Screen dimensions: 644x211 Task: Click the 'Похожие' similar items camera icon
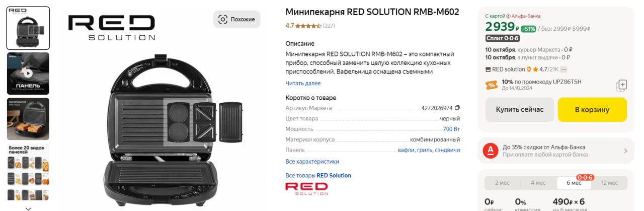coord(222,19)
